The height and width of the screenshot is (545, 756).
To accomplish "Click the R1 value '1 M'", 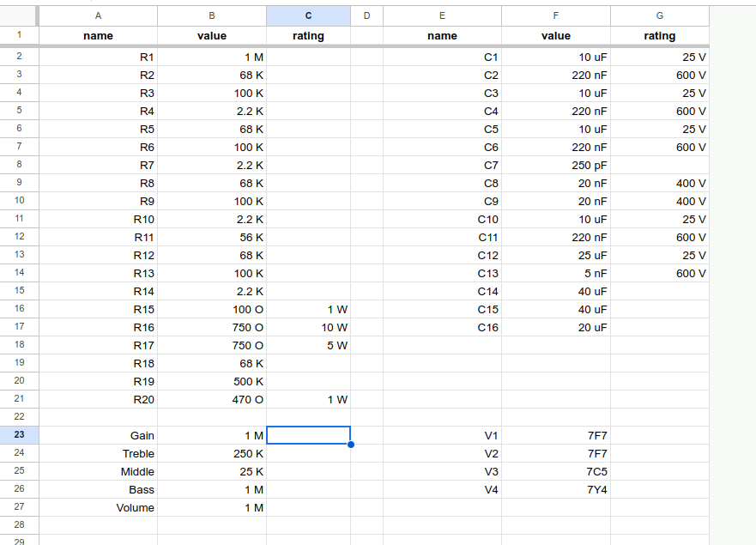I will coord(212,57).
